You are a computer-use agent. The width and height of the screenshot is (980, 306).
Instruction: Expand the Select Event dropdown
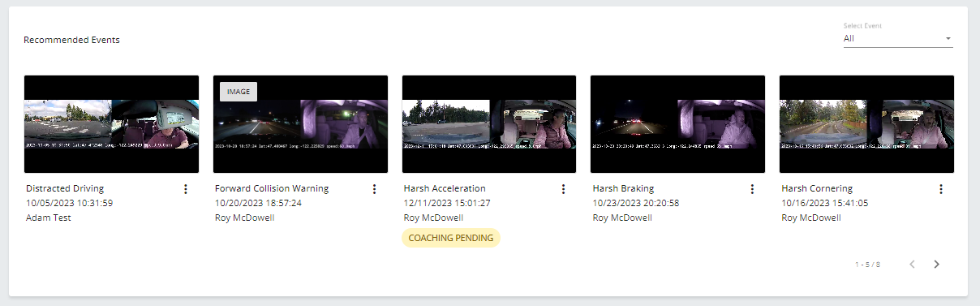point(898,38)
